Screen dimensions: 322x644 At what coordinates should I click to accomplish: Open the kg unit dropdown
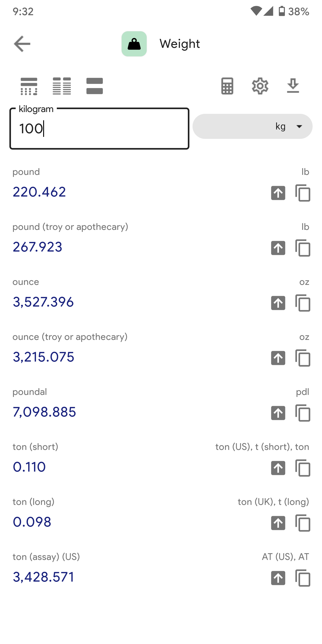coord(252,126)
